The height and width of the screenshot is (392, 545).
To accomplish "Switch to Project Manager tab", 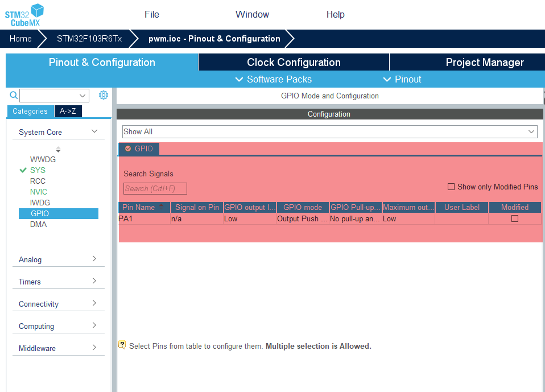I will pyautogui.click(x=485, y=62).
